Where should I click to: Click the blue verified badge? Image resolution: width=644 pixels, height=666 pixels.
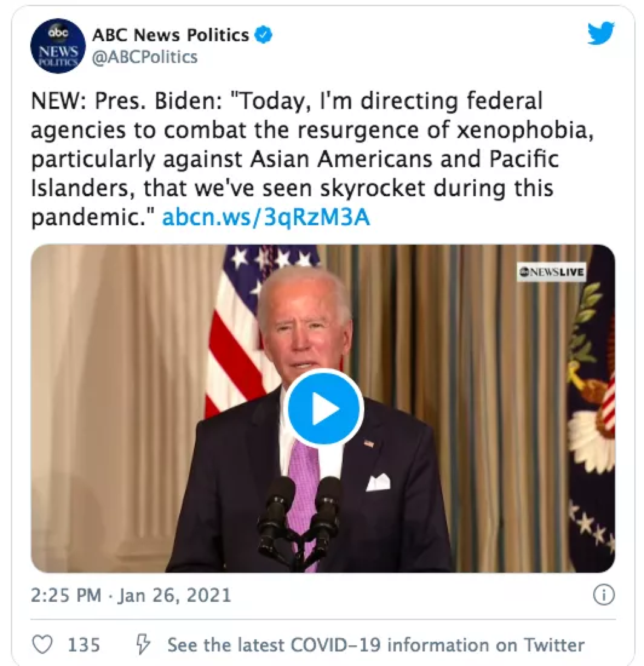263,35
